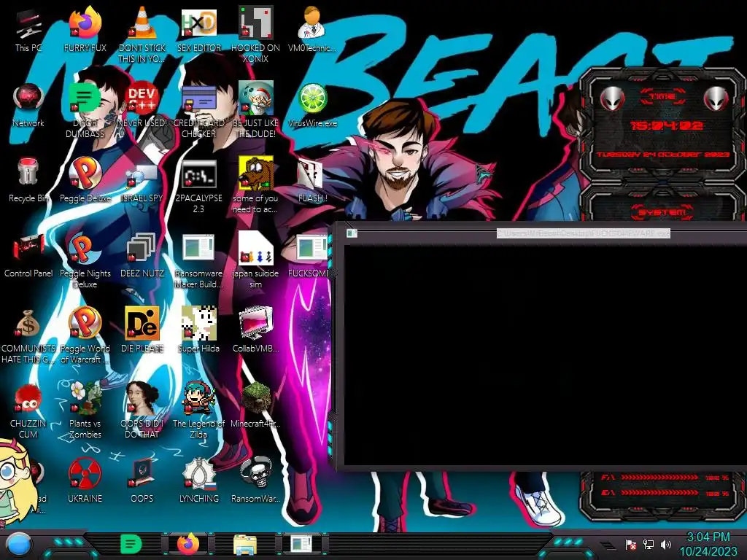Image resolution: width=747 pixels, height=560 pixels.
Task: Open the CREDIT CARD CHECKER icon
Action: pos(198,100)
